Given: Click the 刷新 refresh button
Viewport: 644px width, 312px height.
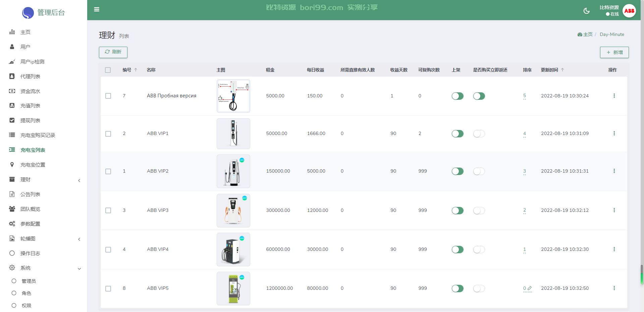Looking at the screenshot, I should pos(113,52).
